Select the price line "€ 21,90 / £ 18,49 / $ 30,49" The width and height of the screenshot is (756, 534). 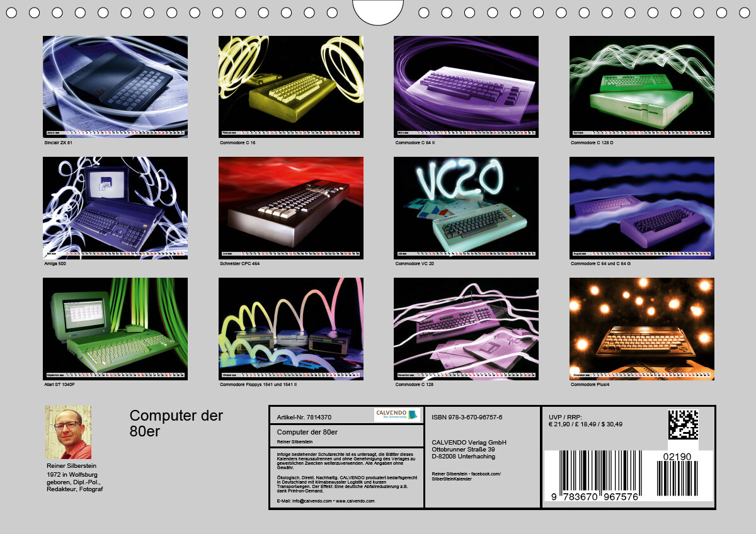pos(586,424)
